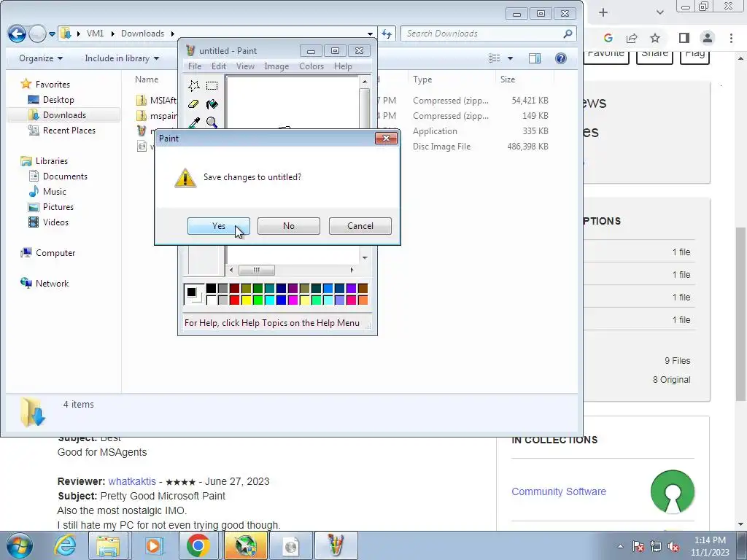Open the Community Software link
The height and width of the screenshot is (560, 747).
coord(559,491)
